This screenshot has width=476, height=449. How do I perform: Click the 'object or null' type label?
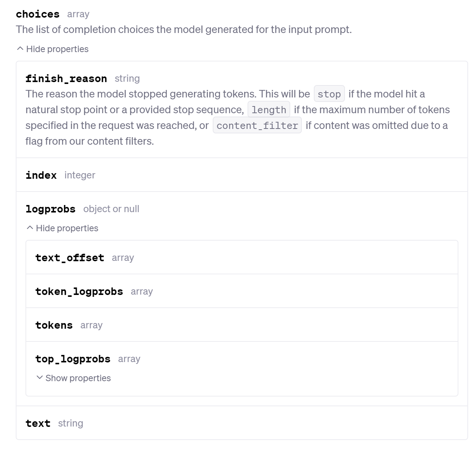point(111,209)
